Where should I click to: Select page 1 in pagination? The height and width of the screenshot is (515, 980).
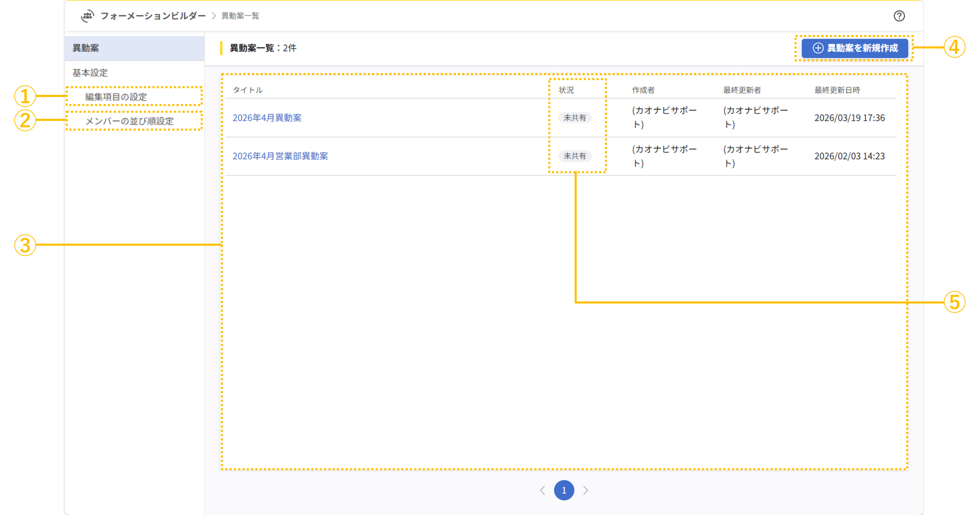(x=564, y=490)
